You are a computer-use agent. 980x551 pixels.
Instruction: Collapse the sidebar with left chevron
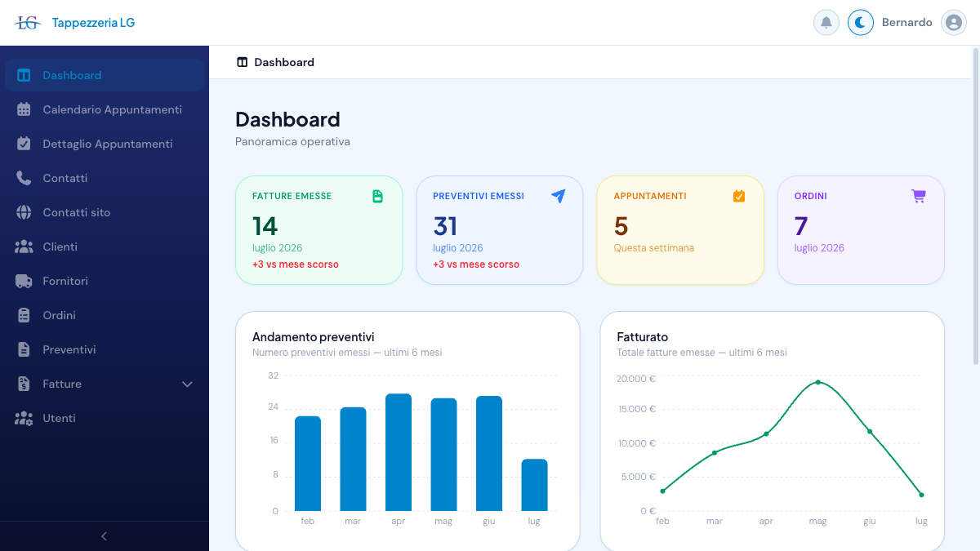[x=104, y=536]
